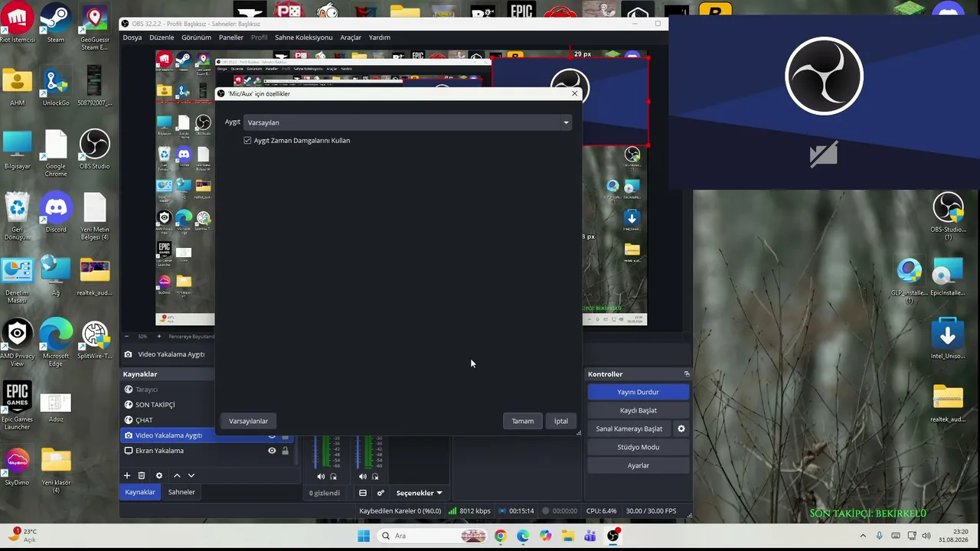Mute the right audio mixer channel speaker
The image size is (980, 551).
(363, 477)
